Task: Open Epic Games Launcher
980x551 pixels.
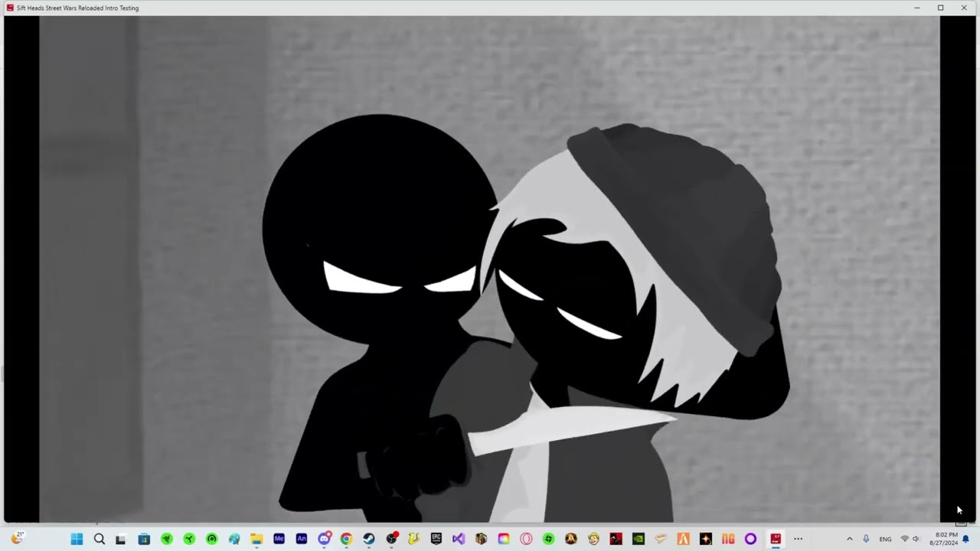Action: pos(436,539)
